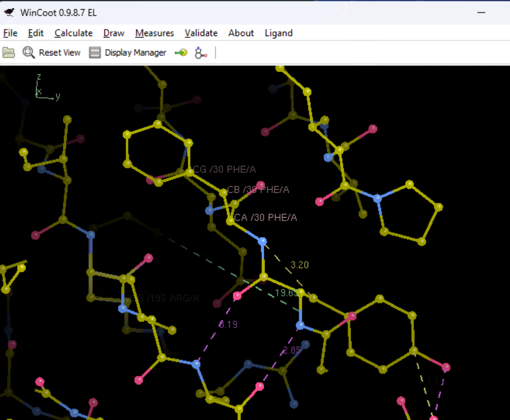Click the toolbar separator area after the molecule icon
Viewport: 510px width, 420px height.
[215, 52]
